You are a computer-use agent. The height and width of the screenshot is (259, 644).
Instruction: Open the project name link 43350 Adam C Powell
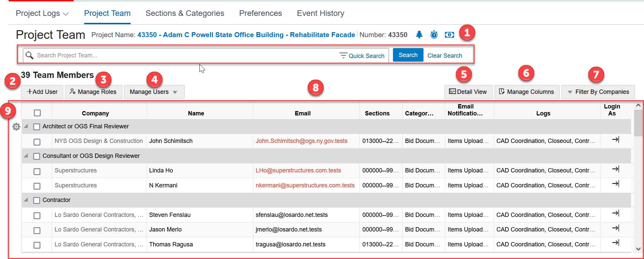click(246, 35)
